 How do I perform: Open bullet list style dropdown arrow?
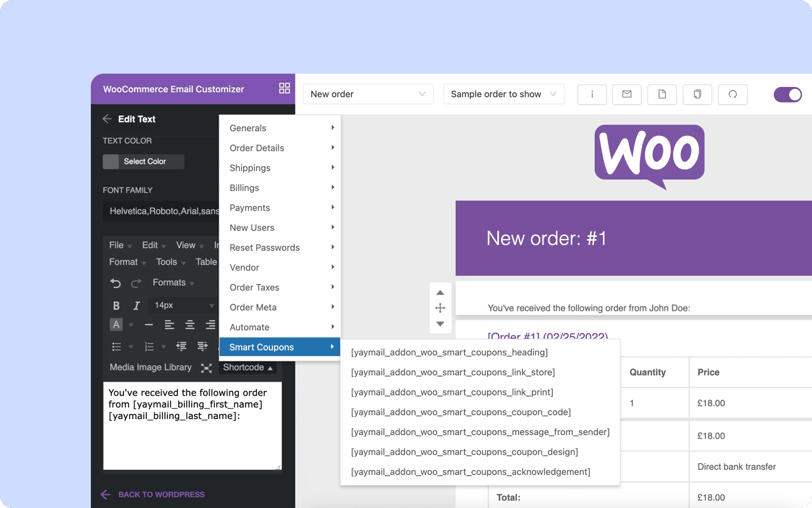[x=131, y=347]
